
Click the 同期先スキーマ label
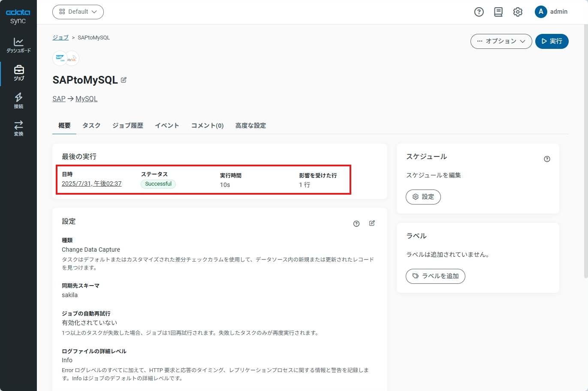pos(81,286)
